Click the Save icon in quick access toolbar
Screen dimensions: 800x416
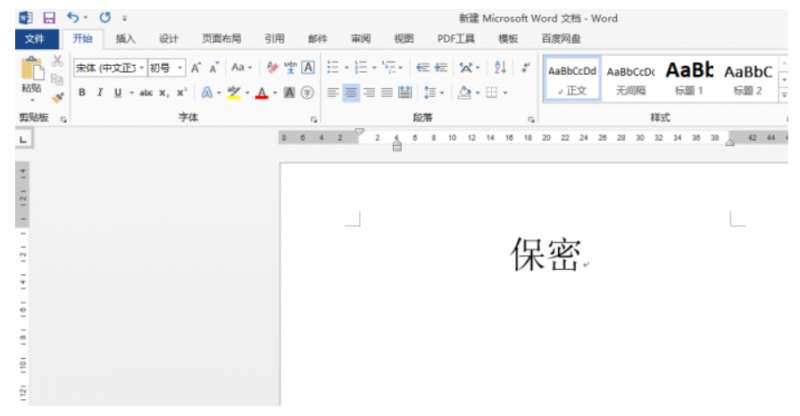point(48,18)
